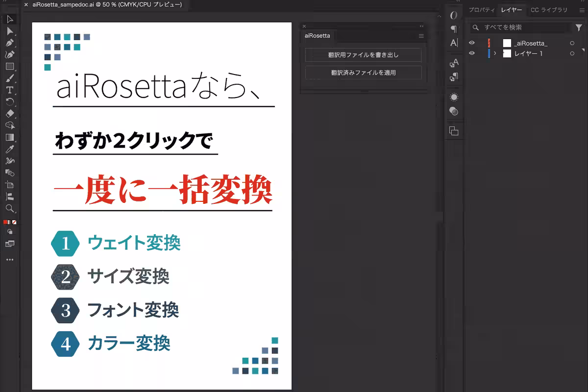
Task: Click the サイズ変換 text
Action: pyautogui.click(x=128, y=276)
